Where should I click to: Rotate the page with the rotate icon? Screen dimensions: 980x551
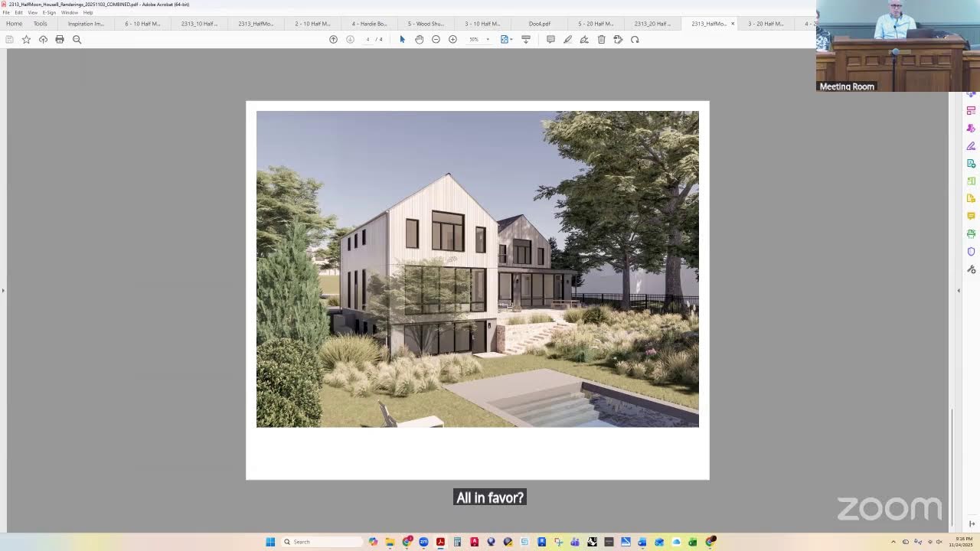pos(635,39)
